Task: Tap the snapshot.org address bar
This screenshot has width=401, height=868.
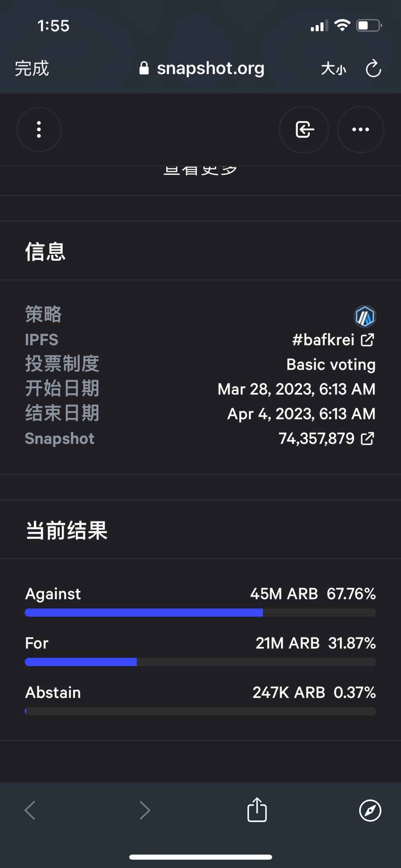Action: coord(202,68)
